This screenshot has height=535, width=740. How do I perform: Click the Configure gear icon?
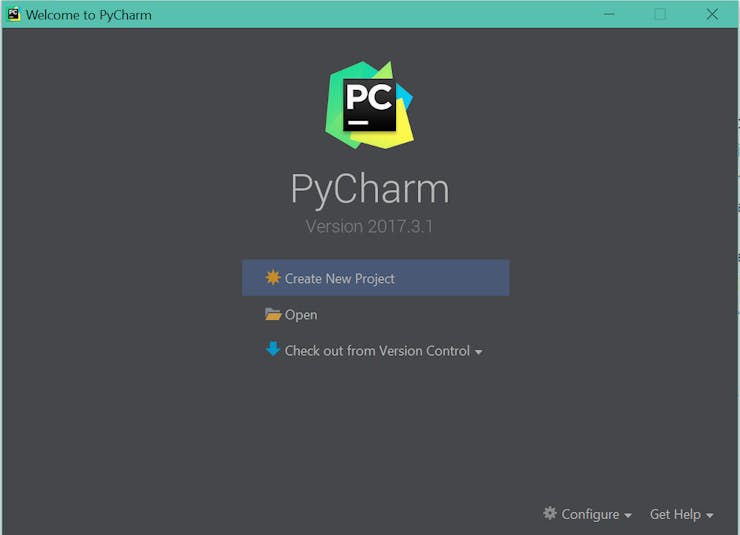tap(550, 513)
